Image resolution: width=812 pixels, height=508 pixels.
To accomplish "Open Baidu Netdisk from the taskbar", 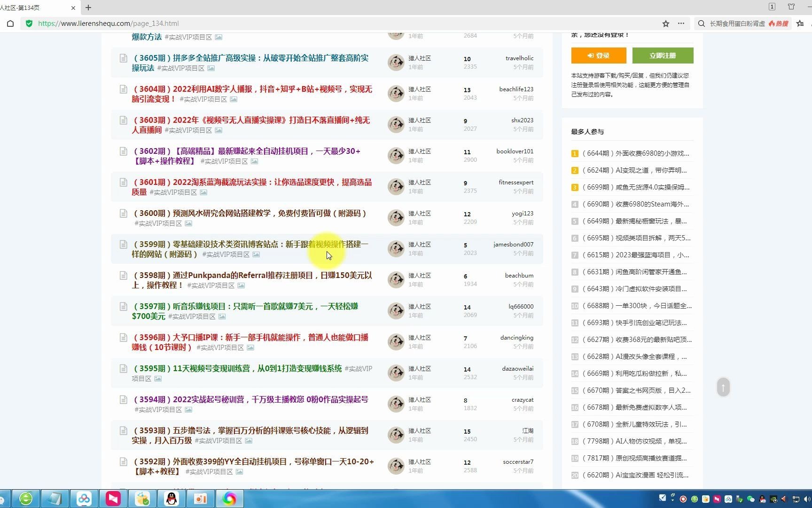I will [84, 499].
